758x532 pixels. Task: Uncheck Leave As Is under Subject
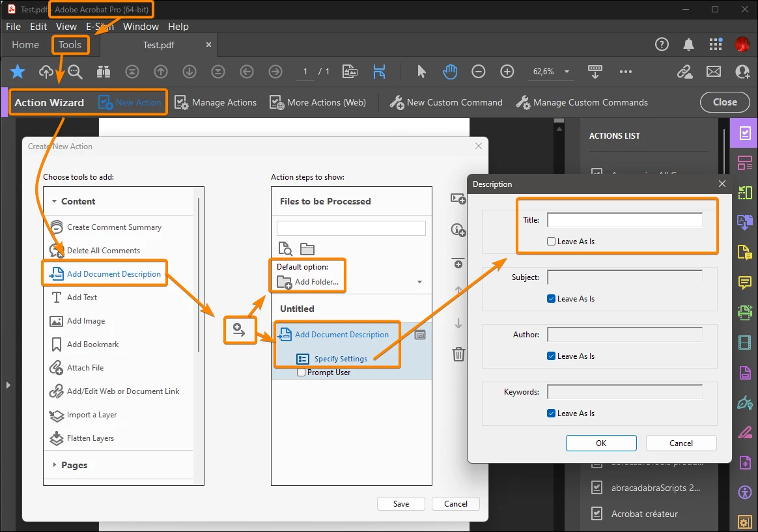click(x=551, y=299)
